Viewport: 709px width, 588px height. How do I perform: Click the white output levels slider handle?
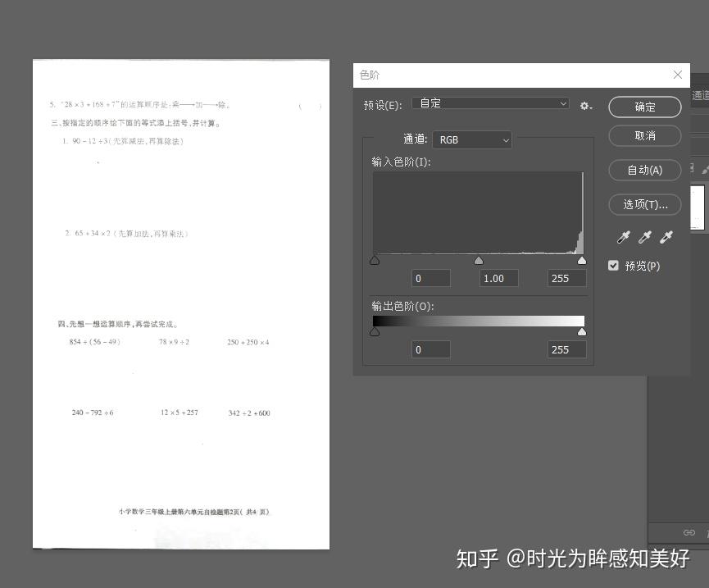tap(582, 330)
